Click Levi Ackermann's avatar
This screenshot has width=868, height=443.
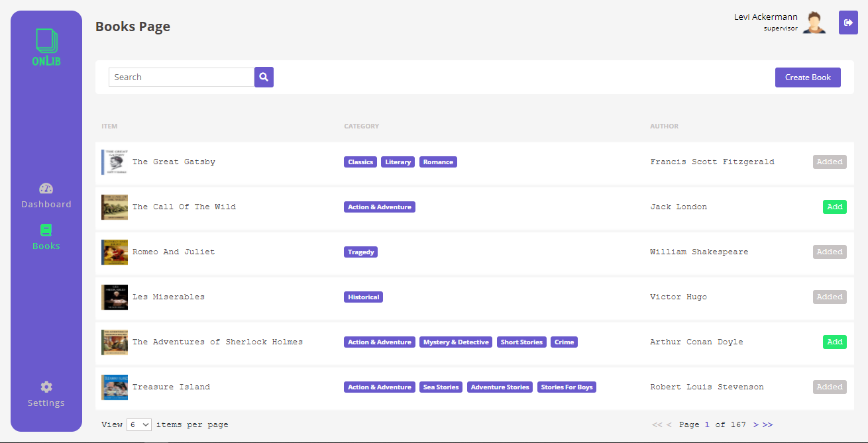tap(814, 22)
